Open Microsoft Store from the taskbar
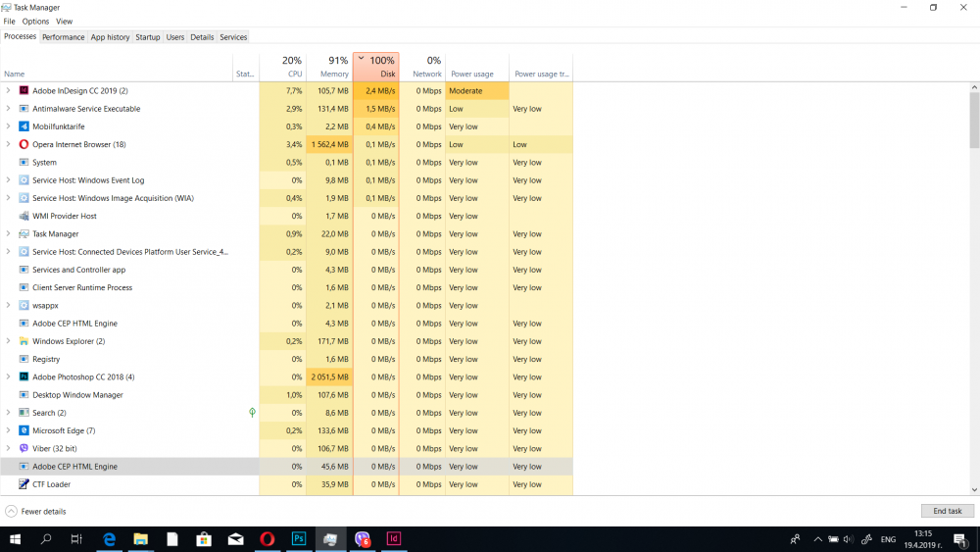This screenshot has height=552, width=980. [x=204, y=539]
